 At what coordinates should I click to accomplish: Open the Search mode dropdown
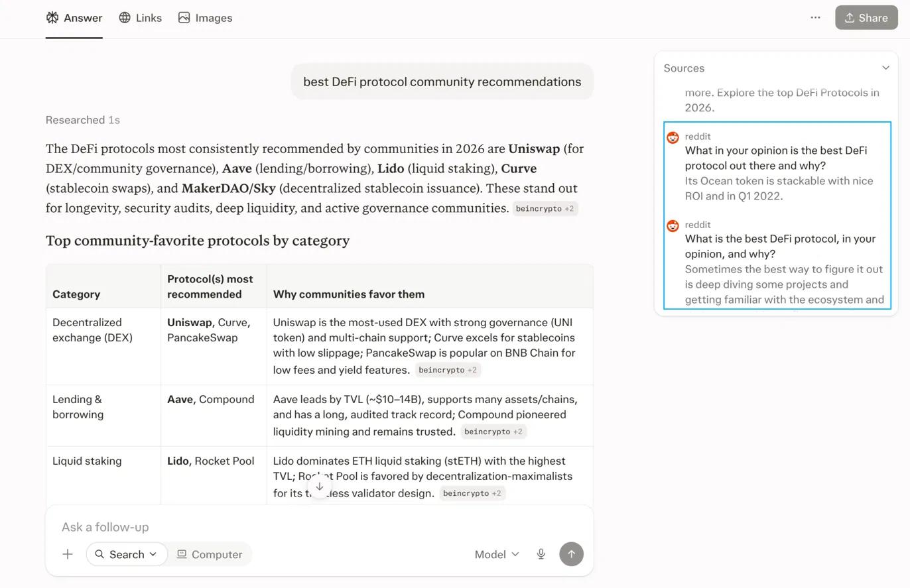coord(126,555)
